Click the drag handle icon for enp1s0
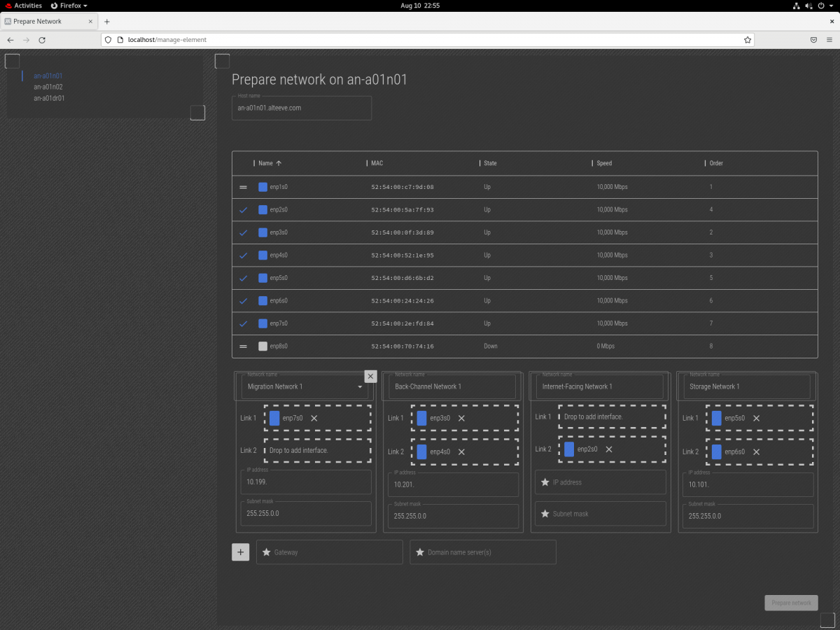This screenshot has width=840, height=630. (243, 188)
